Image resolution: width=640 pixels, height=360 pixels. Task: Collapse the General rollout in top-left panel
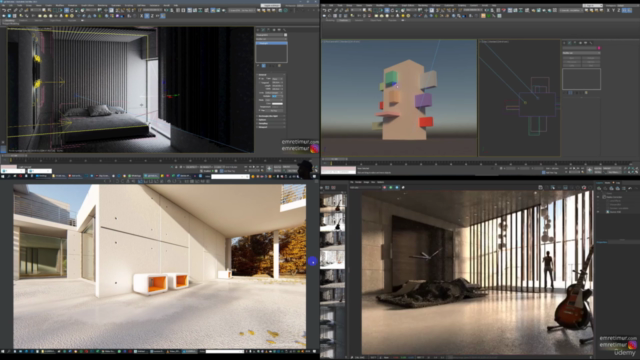point(271,75)
